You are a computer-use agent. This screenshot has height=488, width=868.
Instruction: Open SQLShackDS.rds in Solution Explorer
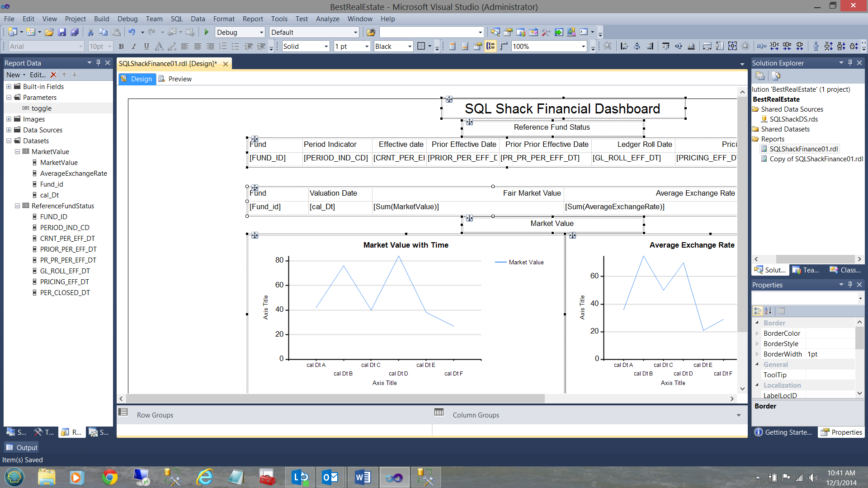tap(793, 119)
